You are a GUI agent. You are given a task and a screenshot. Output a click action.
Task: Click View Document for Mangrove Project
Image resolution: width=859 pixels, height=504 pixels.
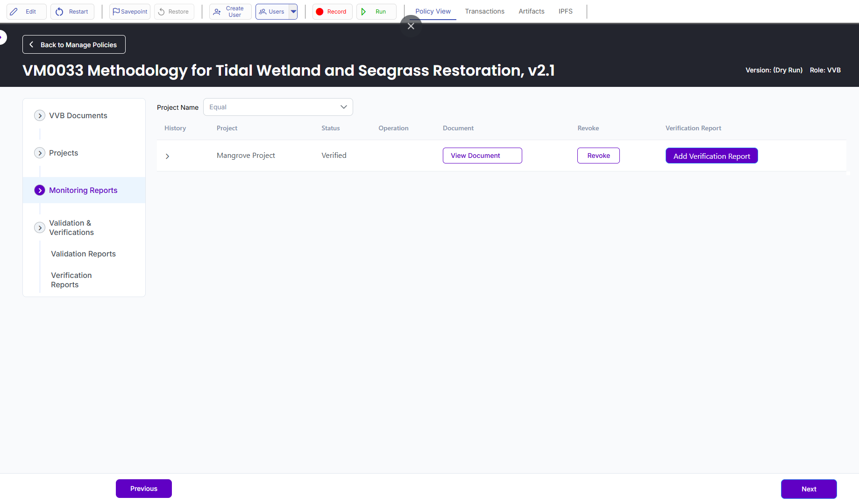point(482,156)
